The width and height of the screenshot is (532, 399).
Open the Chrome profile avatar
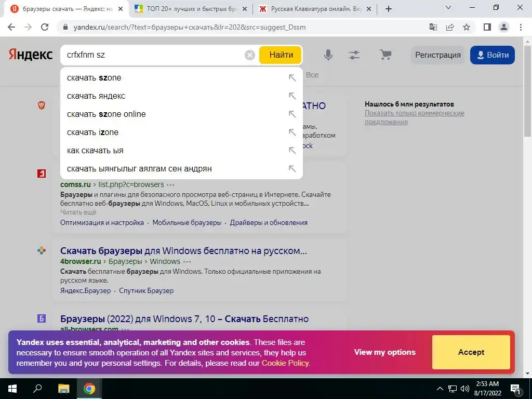[x=504, y=27]
